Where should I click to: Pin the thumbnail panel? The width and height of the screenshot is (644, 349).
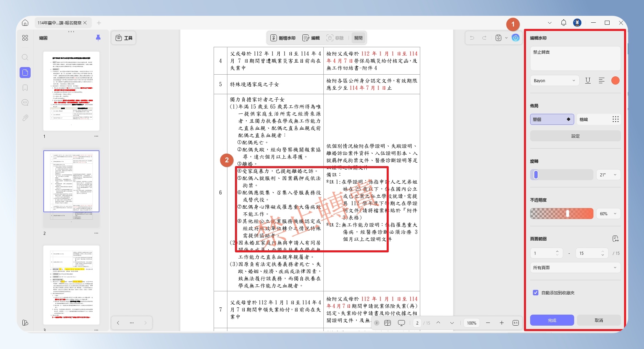(x=98, y=38)
